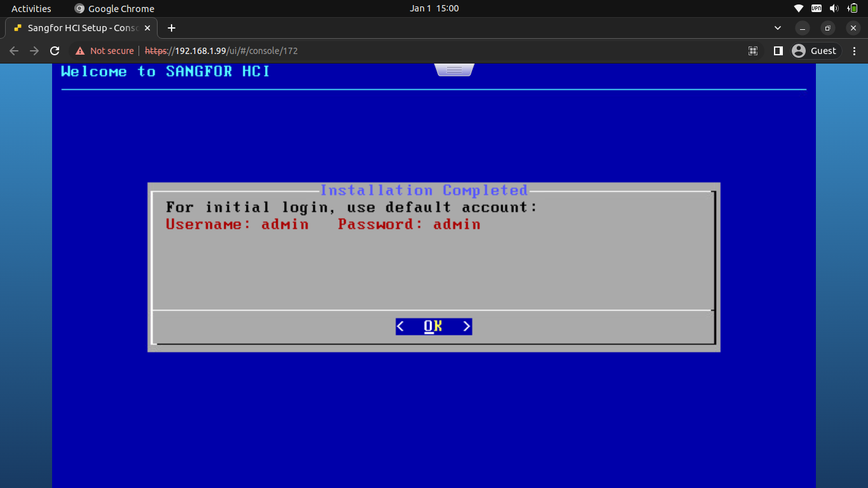This screenshot has height=488, width=868.
Task: Open the QR code icon in the address bar
Action: point(753,51)
